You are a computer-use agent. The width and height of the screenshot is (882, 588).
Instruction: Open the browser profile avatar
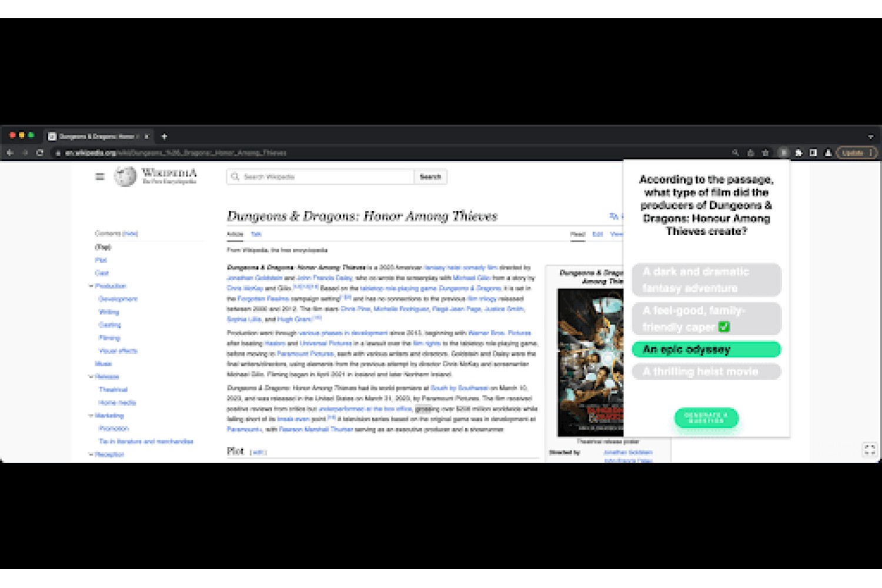828,153
